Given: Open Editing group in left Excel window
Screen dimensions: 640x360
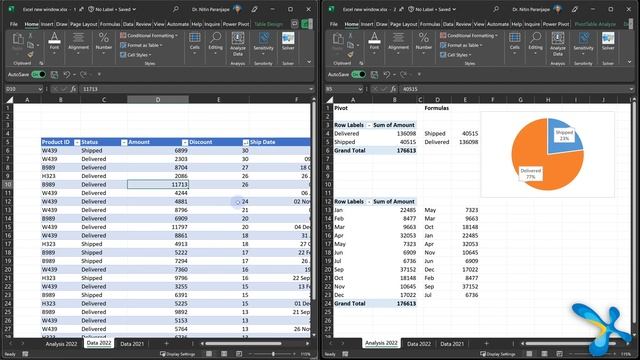Looking at the screenshot, I should click(x=215, y=42).
